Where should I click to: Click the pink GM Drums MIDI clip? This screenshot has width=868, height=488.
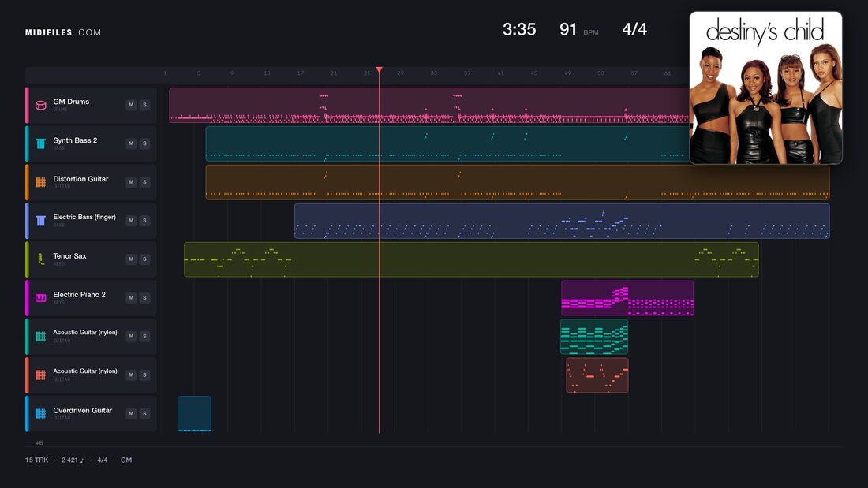tap(429, 105)
